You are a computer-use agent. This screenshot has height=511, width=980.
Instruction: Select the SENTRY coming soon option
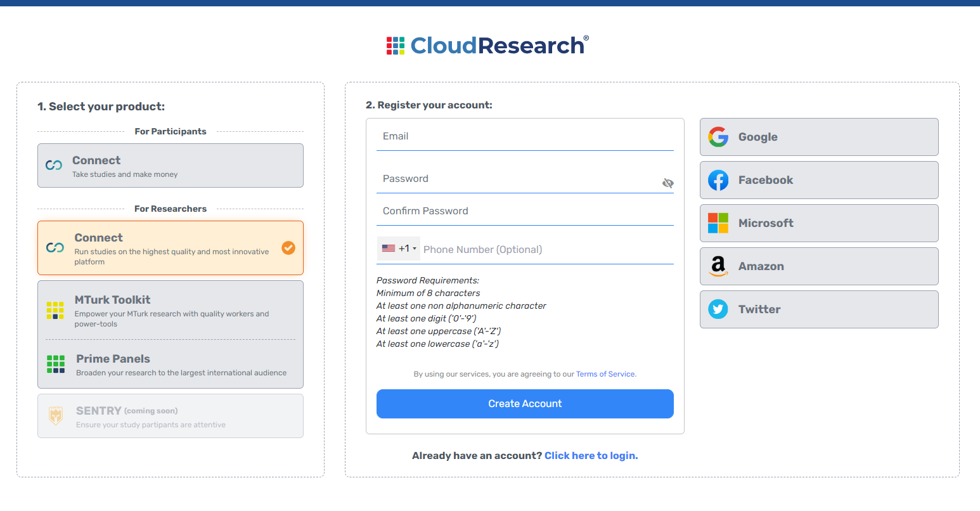(x=171, y=416)
